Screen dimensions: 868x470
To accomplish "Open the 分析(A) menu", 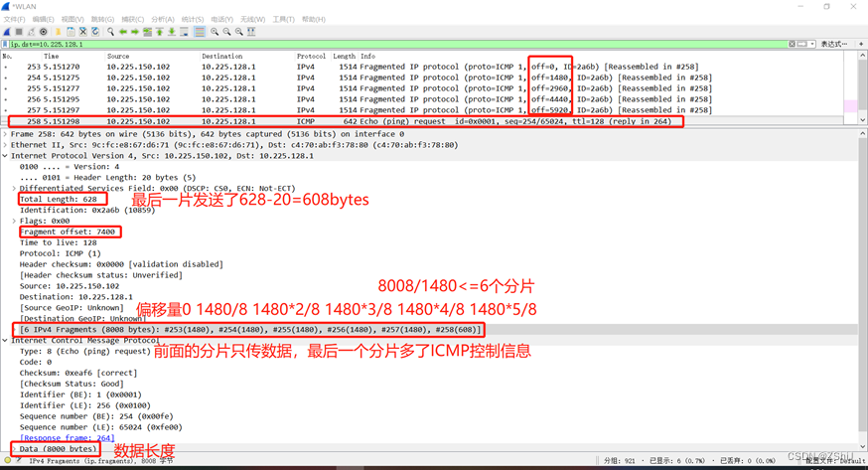I will tap(163, 19).
